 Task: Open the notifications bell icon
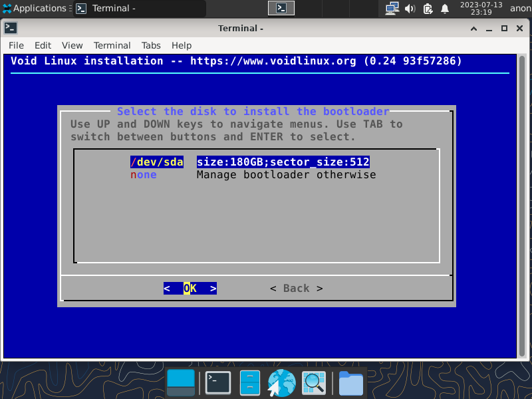(x=444, y=9)
